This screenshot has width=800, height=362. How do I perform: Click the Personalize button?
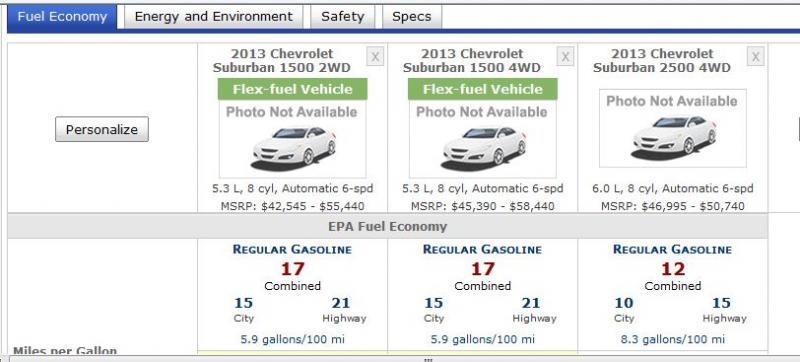(x=102, y=130)
